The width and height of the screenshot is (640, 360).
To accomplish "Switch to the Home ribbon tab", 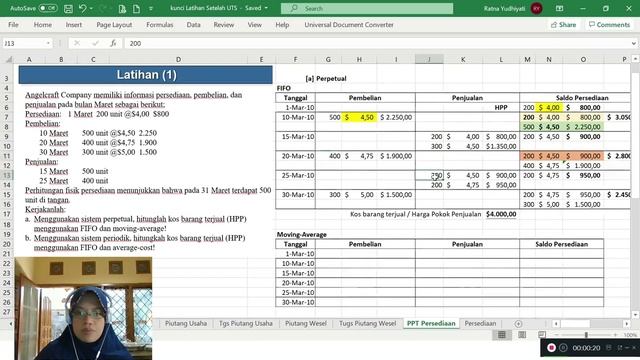I will click(43, 25).
